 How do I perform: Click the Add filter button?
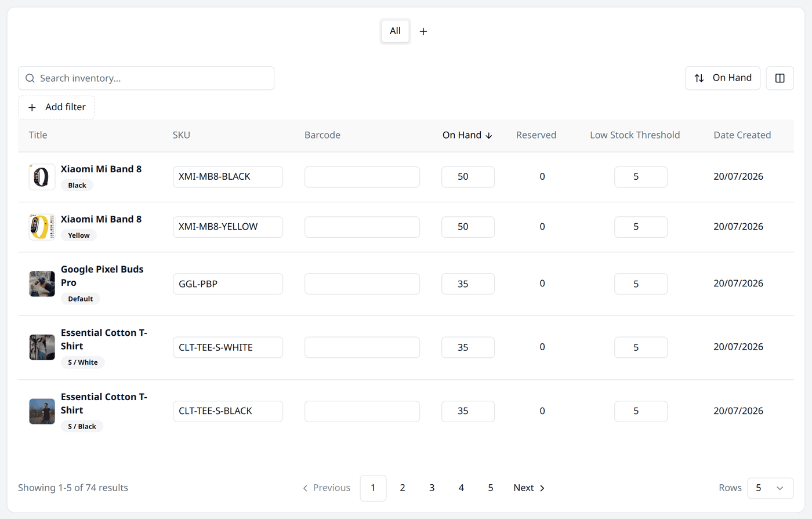(x=56, y=107)
